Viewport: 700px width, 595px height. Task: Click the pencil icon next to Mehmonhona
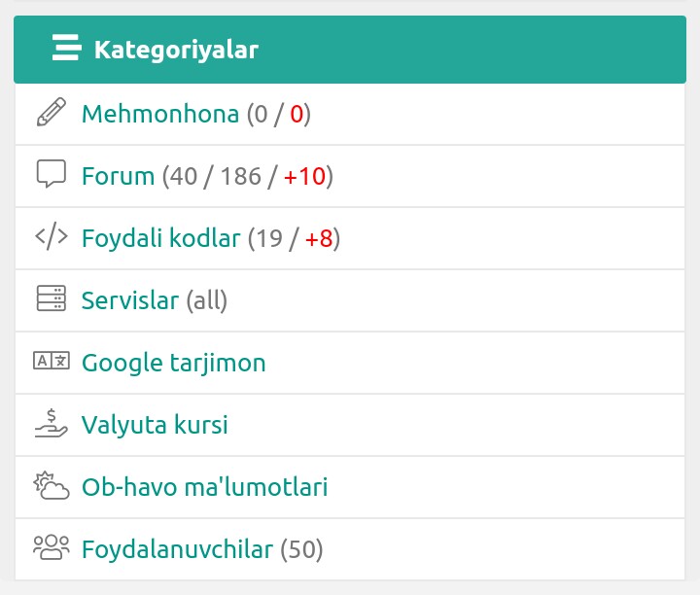52,112
